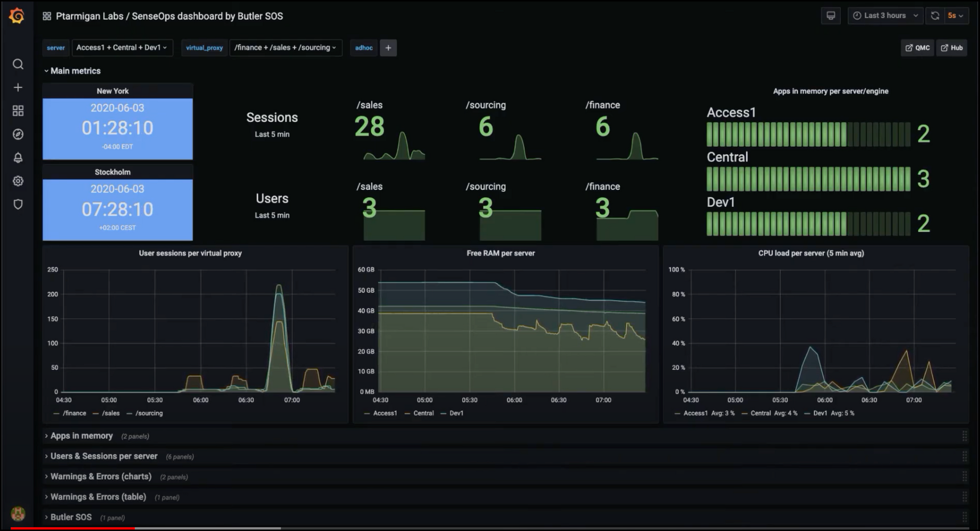This screenshot has width=980, height=531.
Task: Click the Sessions Last 5 min label
Action: click(272, 124)
